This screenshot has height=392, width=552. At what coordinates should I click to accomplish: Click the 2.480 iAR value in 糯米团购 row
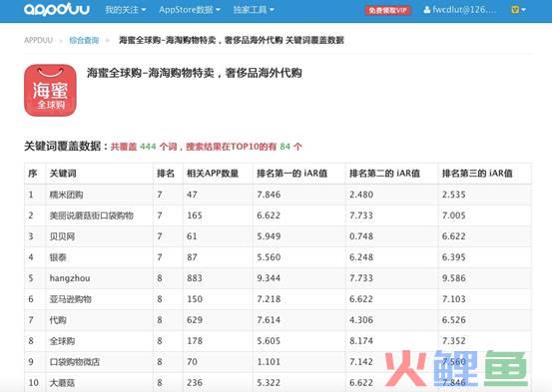[x=361, y=195]
